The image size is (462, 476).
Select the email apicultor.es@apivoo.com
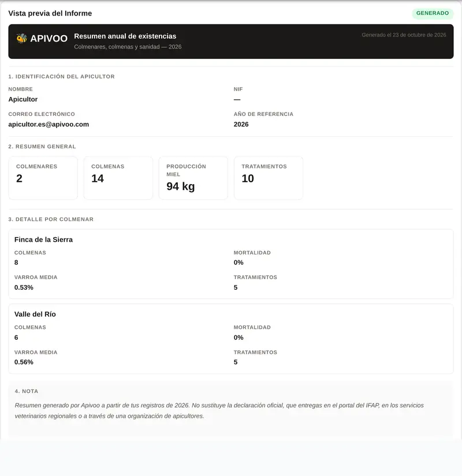49,124
